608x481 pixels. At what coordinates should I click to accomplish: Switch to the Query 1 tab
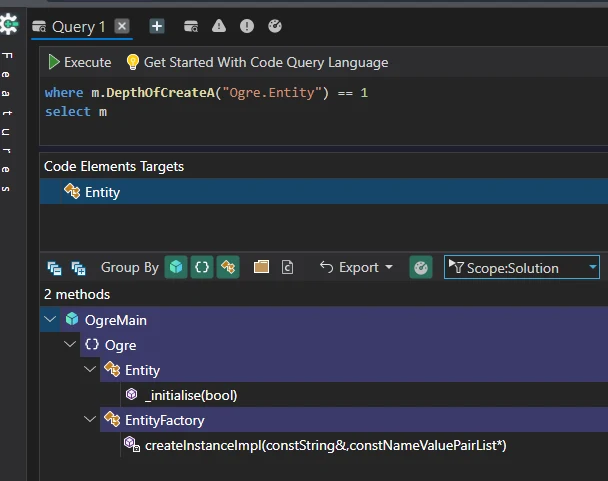click(x=78, y=27)
